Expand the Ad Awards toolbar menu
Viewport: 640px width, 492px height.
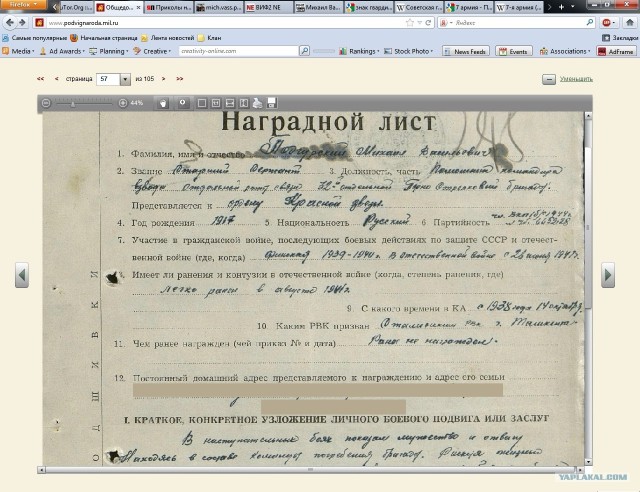[62, 51]
